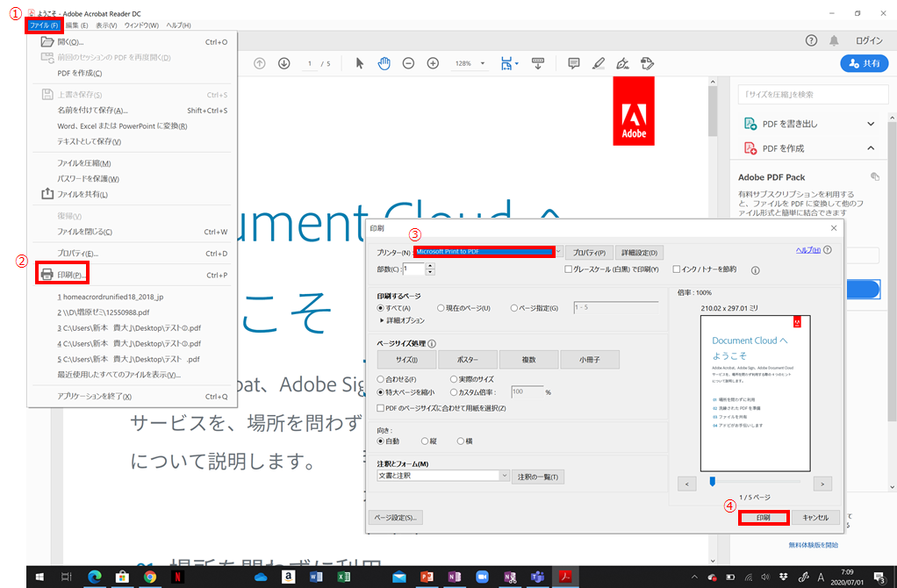Open Microsoft Edge from the taskbar
The width and height of the screenshot is (897, 588).
[x=95, y=577]
